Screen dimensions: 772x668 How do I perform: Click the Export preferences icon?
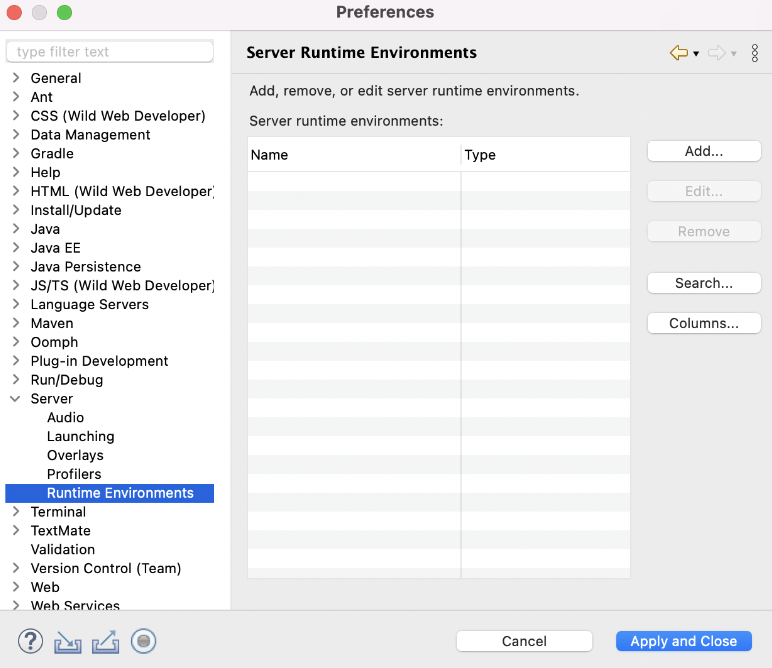105,642
